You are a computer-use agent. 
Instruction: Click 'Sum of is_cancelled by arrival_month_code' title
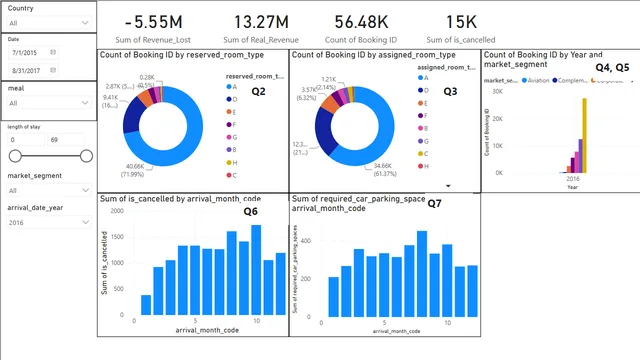point(180,199)
